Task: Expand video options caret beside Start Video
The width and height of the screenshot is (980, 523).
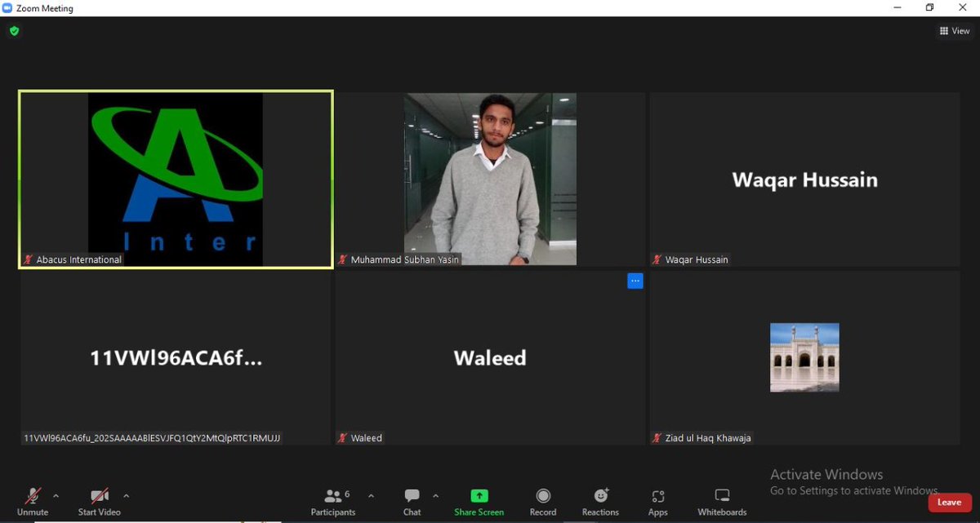Action: coord(126,495)
